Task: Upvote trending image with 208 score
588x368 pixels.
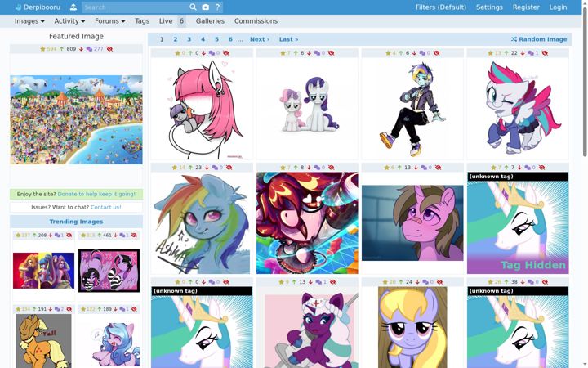Action: pyautogui.click(x=34, y=235)
